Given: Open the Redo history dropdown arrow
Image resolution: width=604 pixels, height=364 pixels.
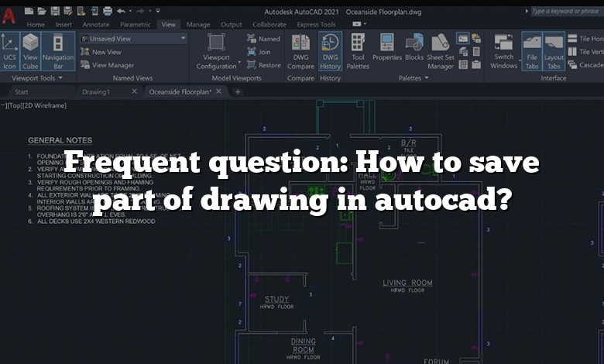Looking at the screenshot, I should click(150, 11).
